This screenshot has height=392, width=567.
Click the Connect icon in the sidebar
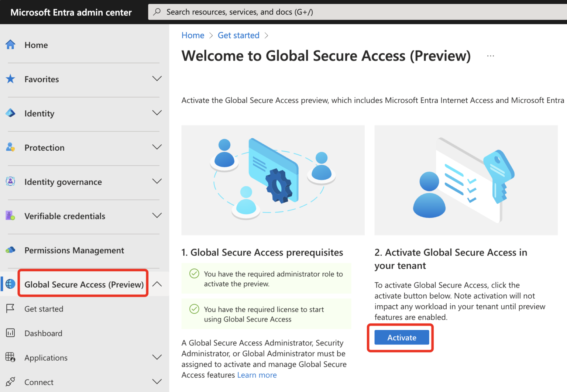pyautogui.click(x=10, y=382)
